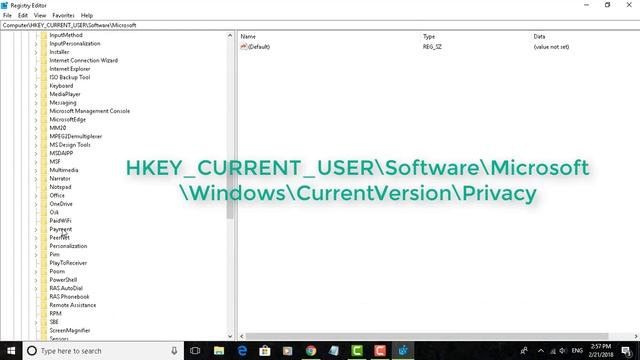This screenshot has width=640, height=360.
Task: Expand the Narrator key
Action: [36, 179]
